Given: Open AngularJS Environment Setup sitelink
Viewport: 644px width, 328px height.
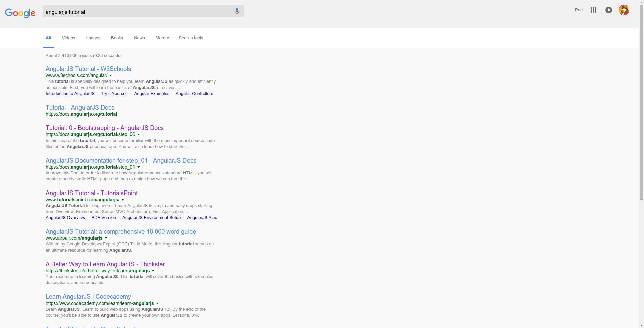Looking at the screenshot, I should pos(152,218).
